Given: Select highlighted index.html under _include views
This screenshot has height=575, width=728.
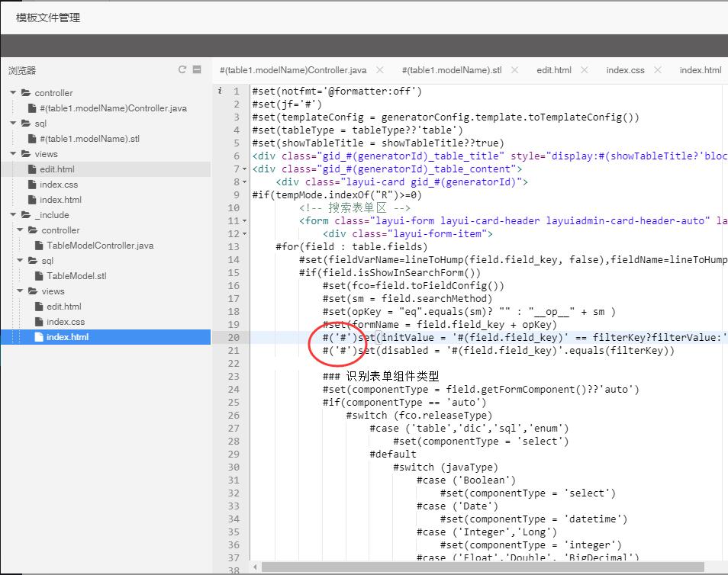Looking at the screenshot, I should click(67, 337).
